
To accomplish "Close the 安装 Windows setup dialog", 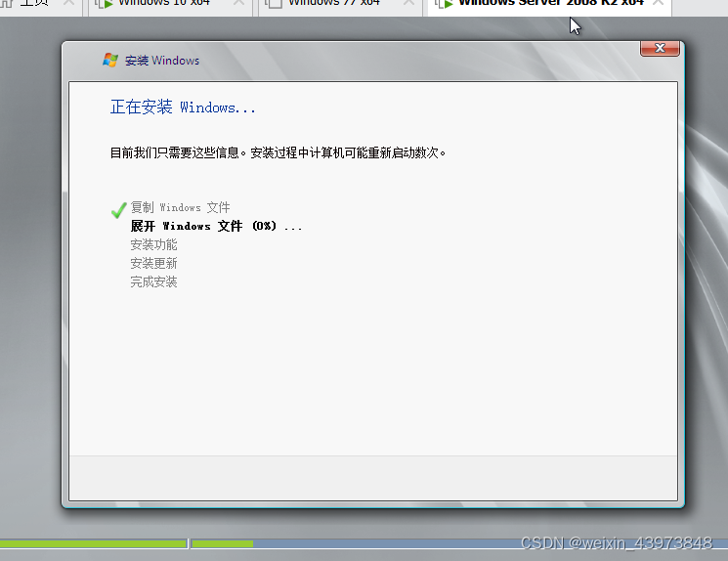I will pyautogui.click(x=660, y=48).
